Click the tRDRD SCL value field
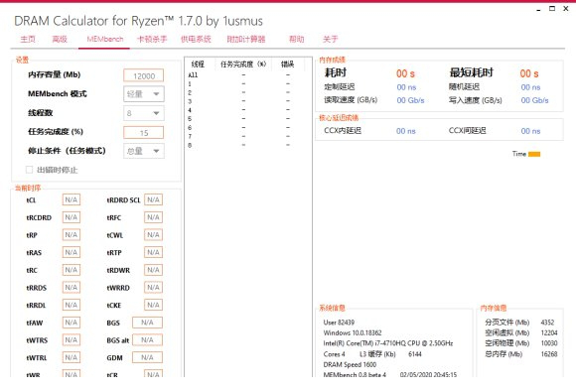This screenshot has width=576, height=392. [x=153, y=199]
